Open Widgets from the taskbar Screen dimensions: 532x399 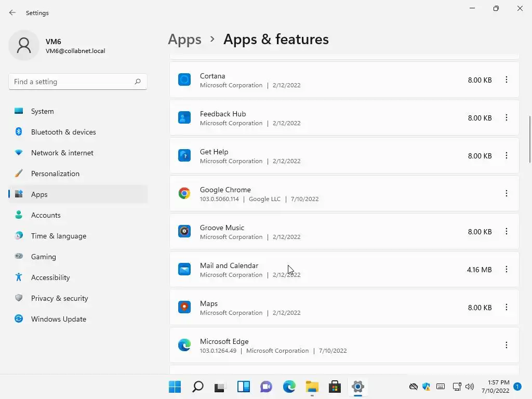click(x=243, y=387)
